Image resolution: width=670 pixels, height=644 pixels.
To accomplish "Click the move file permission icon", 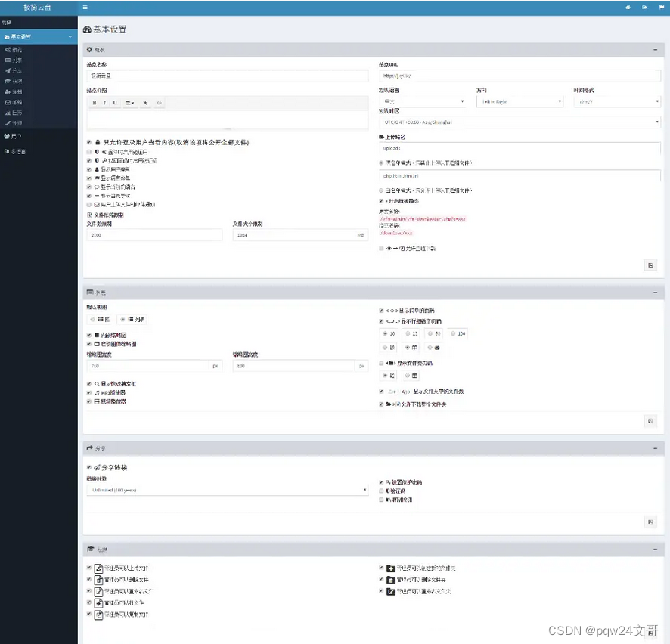I will [99, 603].
